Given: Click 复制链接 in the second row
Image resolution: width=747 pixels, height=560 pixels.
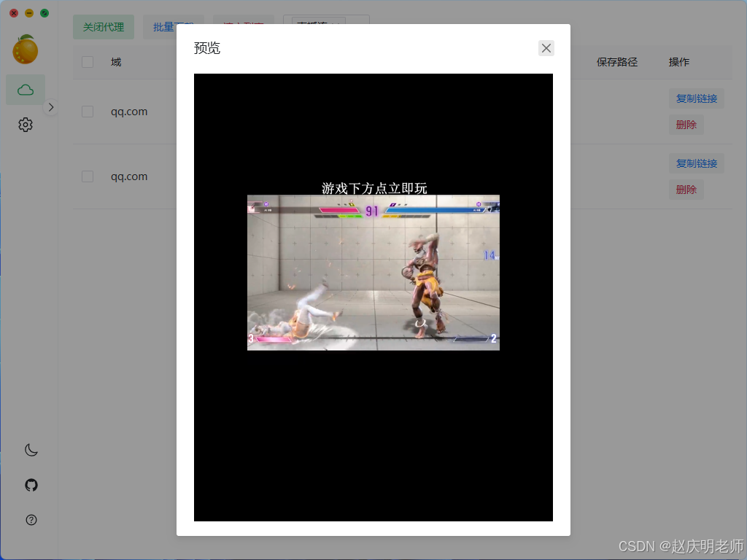Looking at the screenshot, I should click(697, 163).
